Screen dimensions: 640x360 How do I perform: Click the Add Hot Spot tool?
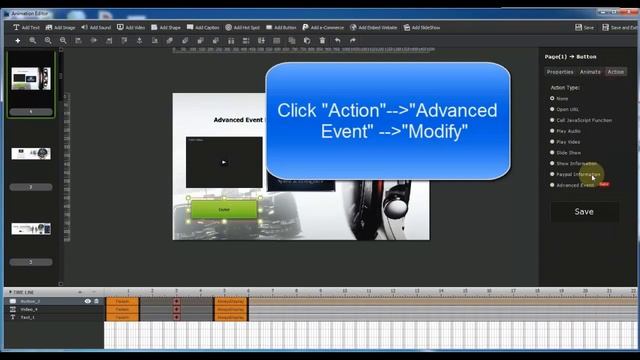(242, 27)
